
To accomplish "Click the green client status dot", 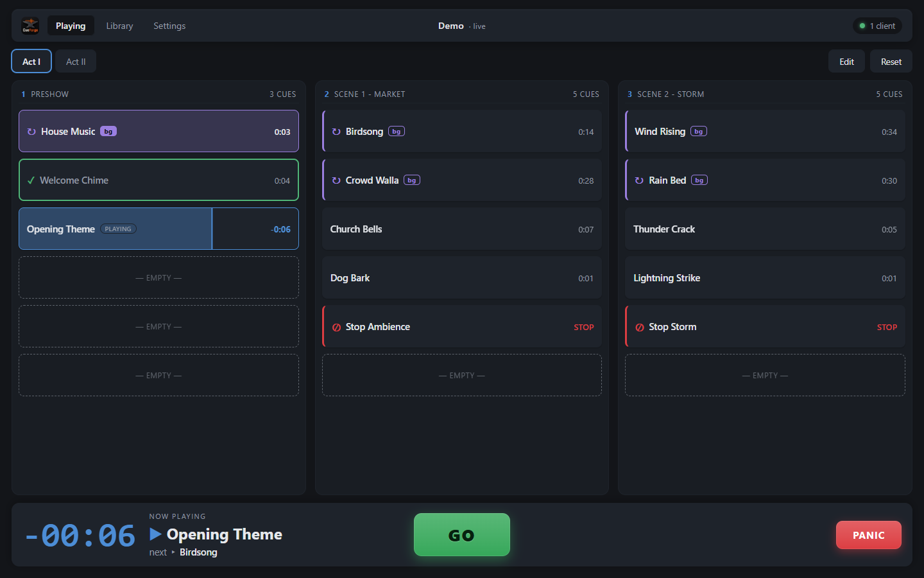I will point(862,26).
